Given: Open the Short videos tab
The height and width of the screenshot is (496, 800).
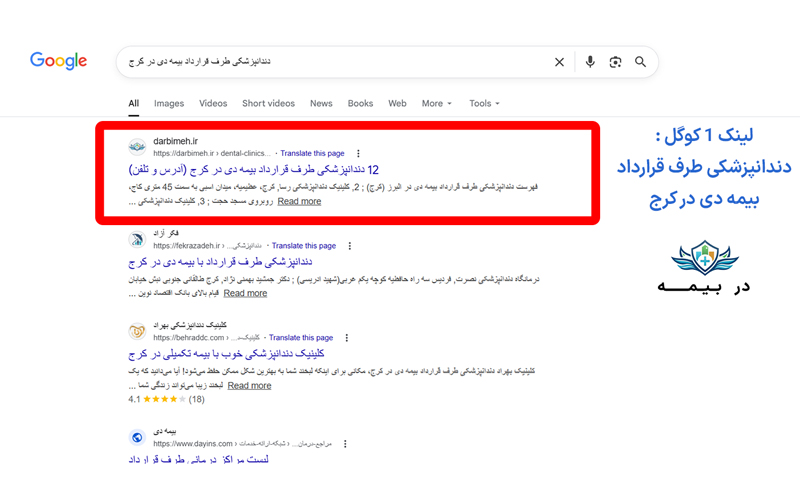Looking at the screenshot, I should click(268, 104).
